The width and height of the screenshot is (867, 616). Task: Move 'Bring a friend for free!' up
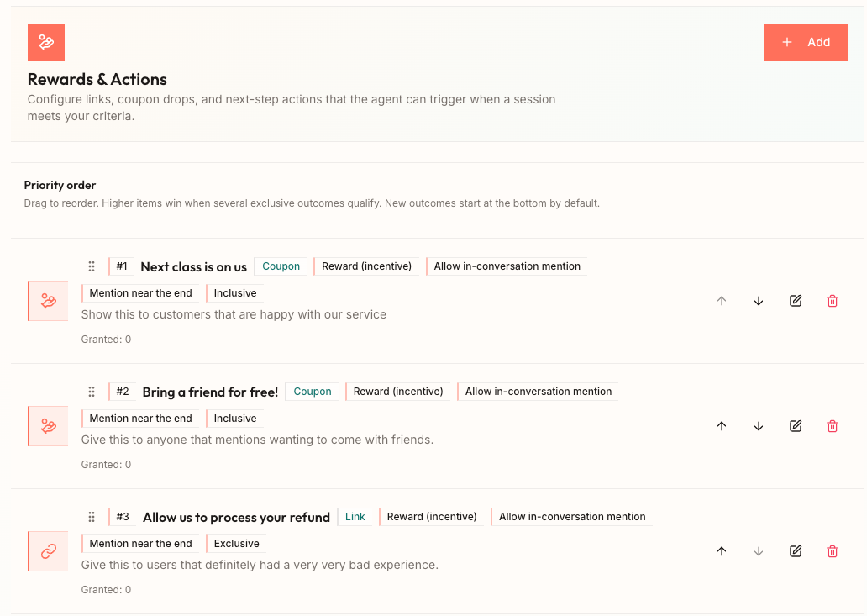pyautogui.click(x=722, y=426)
